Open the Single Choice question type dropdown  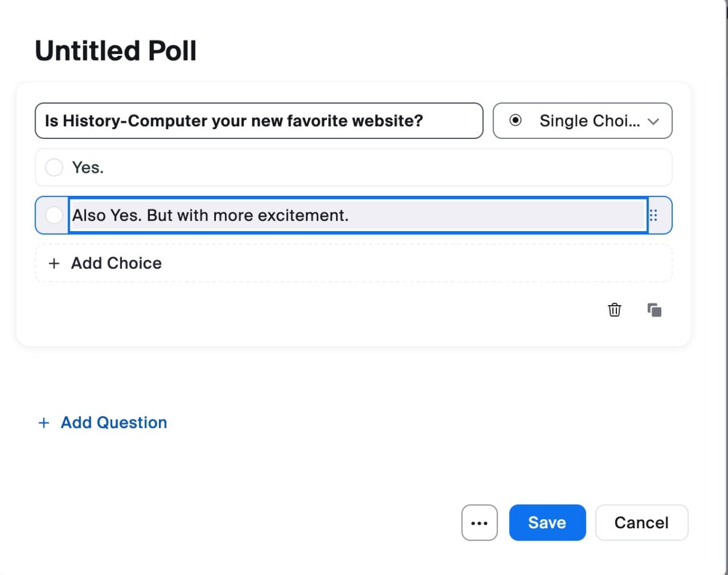click(582, 121)
